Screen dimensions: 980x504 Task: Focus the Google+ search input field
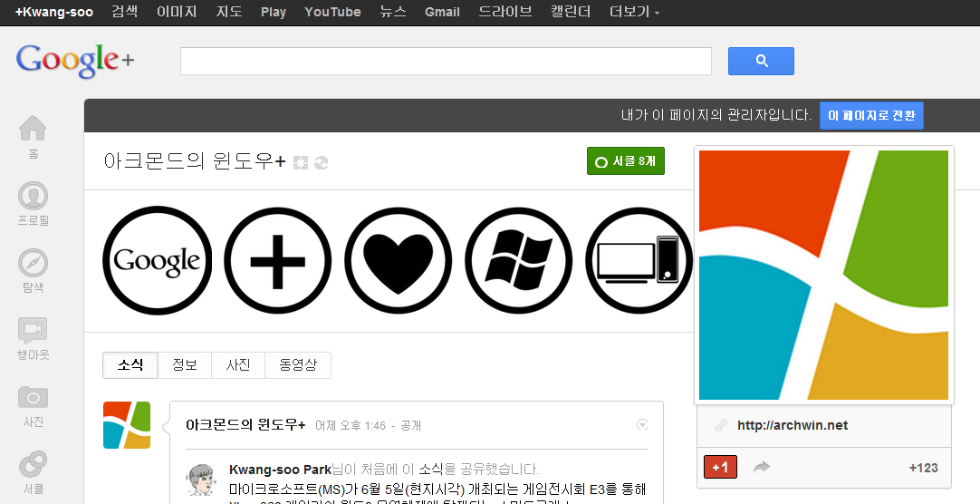(x=446, y=62)
